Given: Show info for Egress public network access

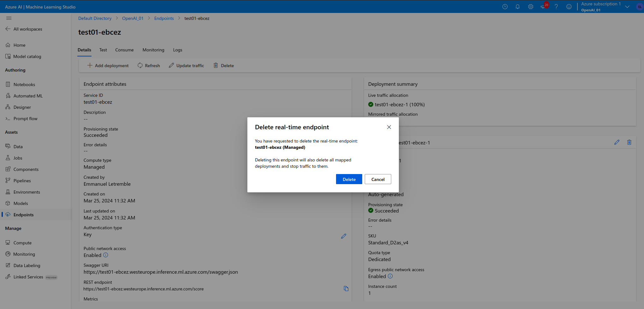Looking at the screenshot, I should tap(390, 276).
